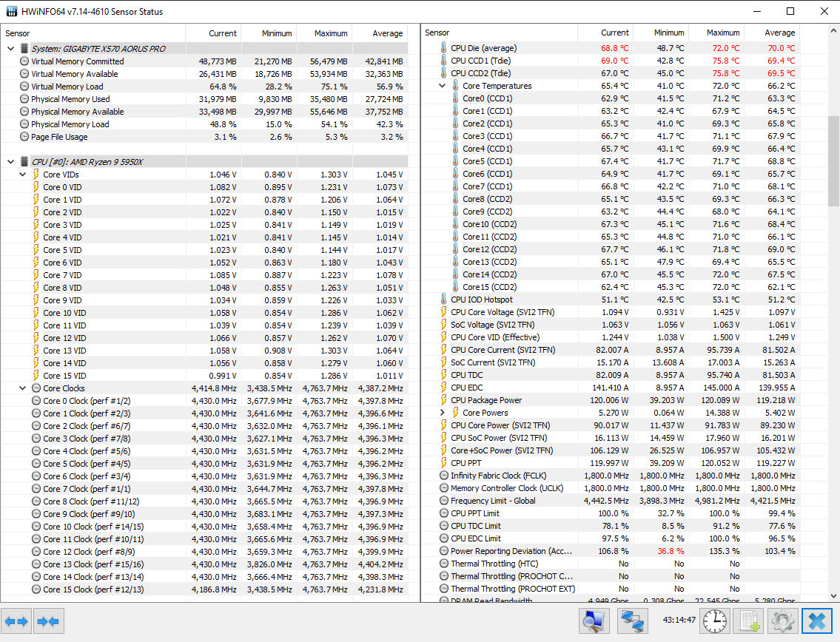
Task: Select the Physical Memory Used row
Action: click(x=205, y=99)
